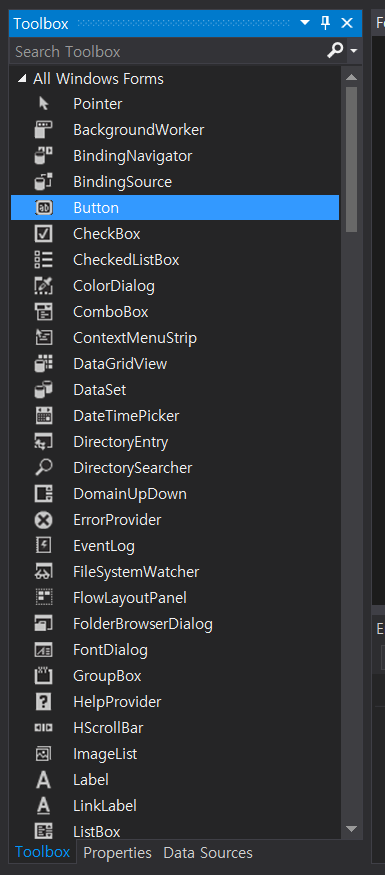Select the LinkLabel text label
Image resolution: width=385 pixels, height=875 pixels.
105,806
